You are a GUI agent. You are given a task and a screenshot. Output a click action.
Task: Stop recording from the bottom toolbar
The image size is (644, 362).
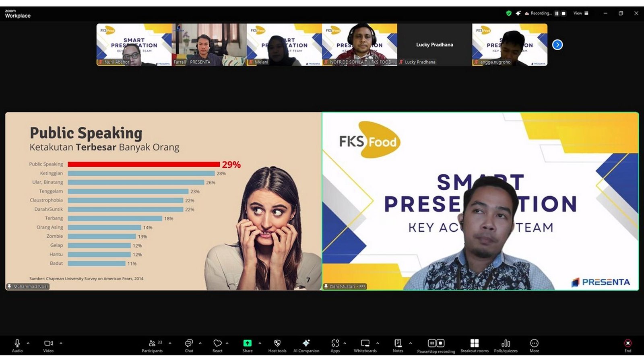coord(440,343)
